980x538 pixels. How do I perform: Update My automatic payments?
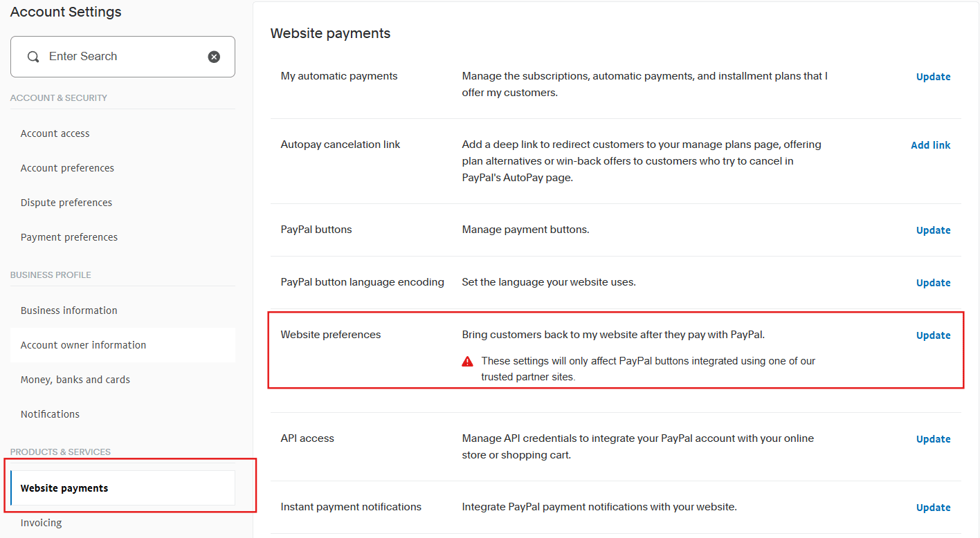[x=934, y=77]
